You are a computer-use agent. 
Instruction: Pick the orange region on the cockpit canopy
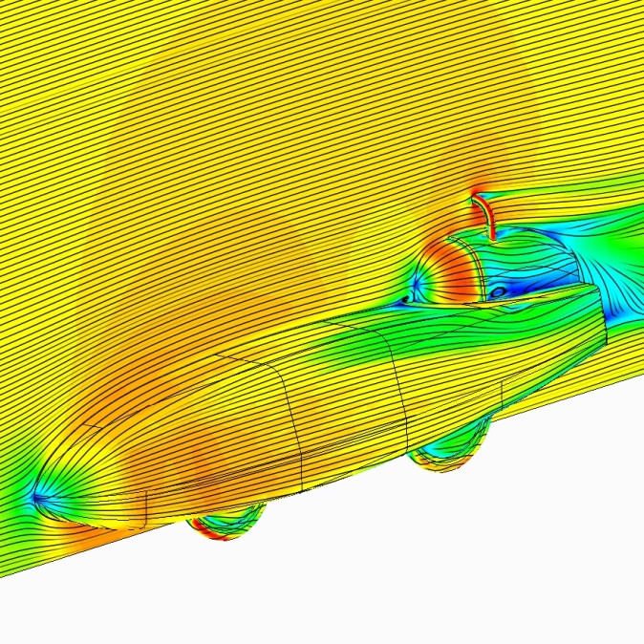click(456, 271)
